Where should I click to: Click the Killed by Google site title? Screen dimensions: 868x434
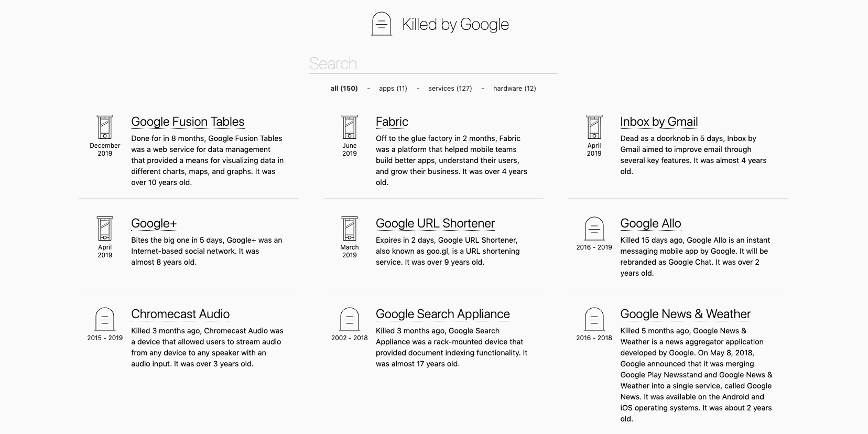tap(455, 24)
